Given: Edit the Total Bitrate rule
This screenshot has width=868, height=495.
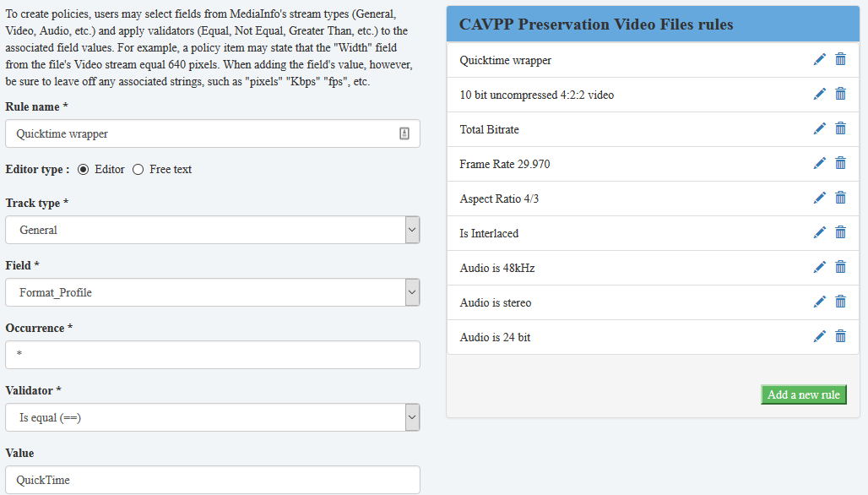Looking at the screenshot, I should [819, 128].
